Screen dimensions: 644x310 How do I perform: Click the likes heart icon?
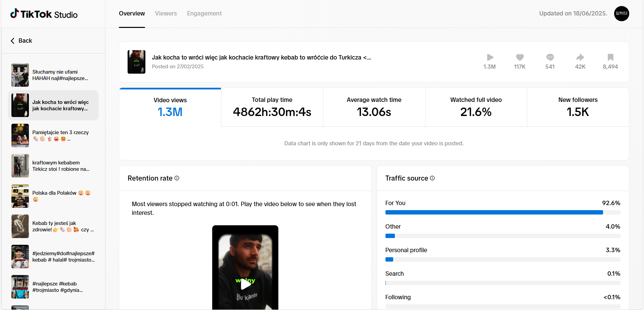(x=519, y=57)
